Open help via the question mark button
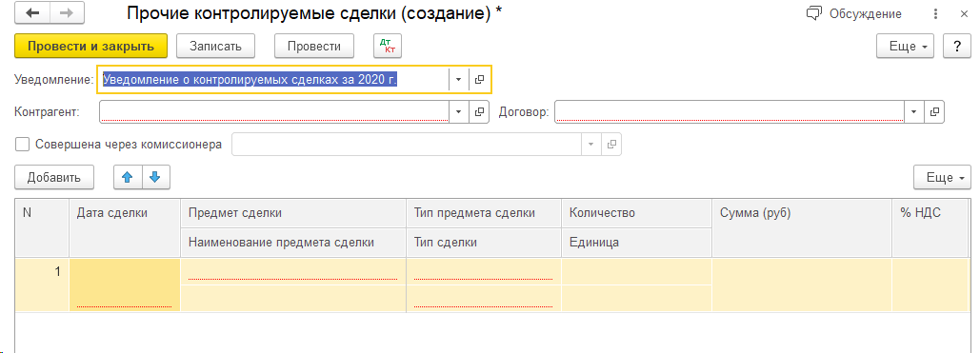 (x=956, y=47)
